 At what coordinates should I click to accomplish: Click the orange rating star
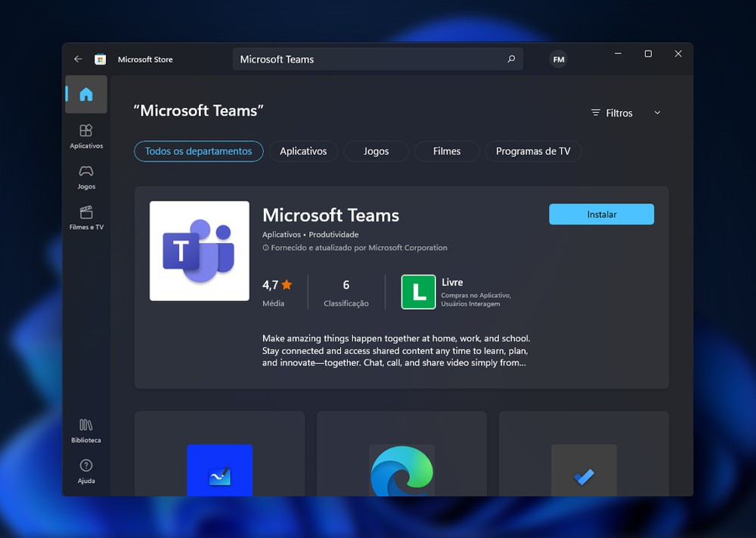coord(287,285)
